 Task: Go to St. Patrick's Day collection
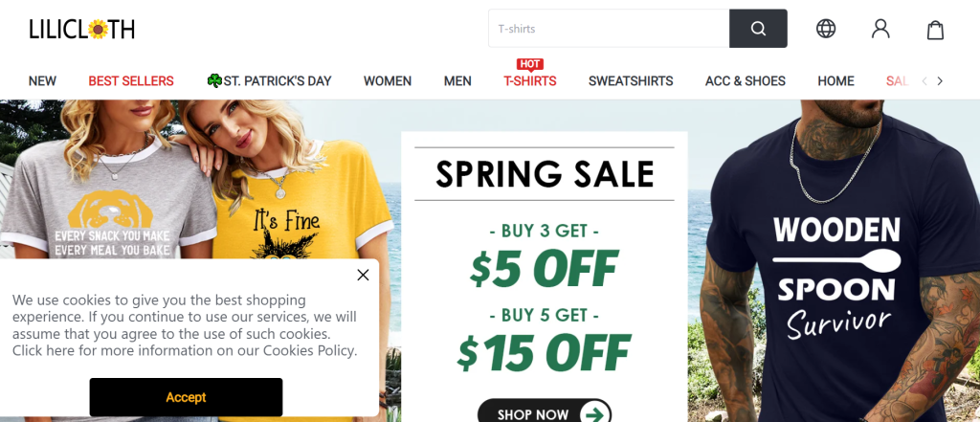point(269,81)
